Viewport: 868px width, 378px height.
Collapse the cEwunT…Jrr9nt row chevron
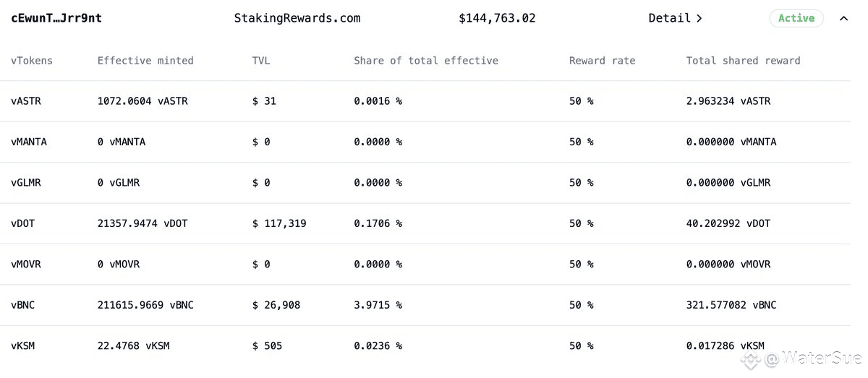pyautogui.click(x=843, y=19)
